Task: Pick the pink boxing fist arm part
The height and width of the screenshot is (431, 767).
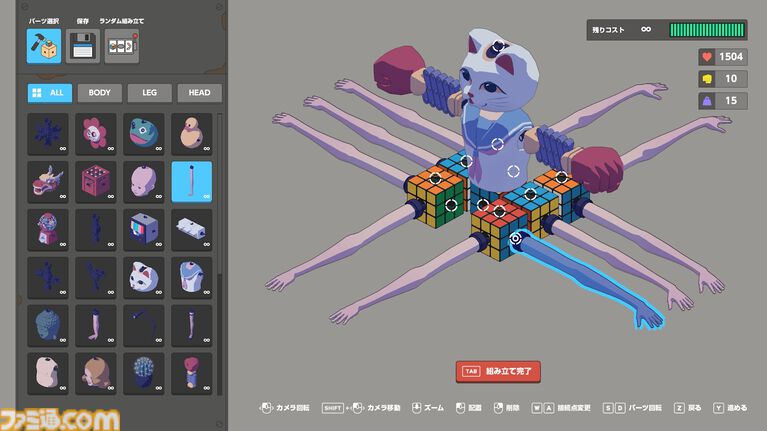Action: click(192, 374)
